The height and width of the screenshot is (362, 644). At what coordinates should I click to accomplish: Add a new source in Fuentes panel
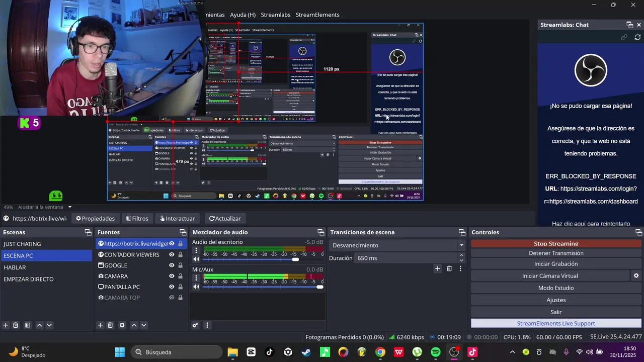tap(100, 325)
